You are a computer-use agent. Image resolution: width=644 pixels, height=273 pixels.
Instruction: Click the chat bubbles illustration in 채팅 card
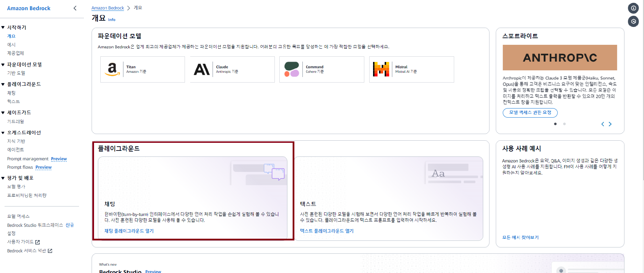point(274,172)
